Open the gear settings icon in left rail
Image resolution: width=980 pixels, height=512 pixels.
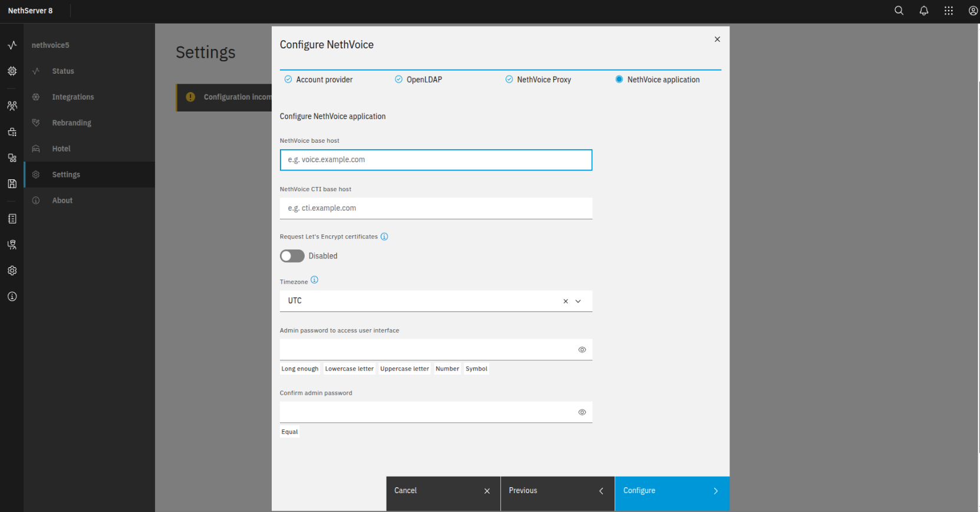point(12,270)
